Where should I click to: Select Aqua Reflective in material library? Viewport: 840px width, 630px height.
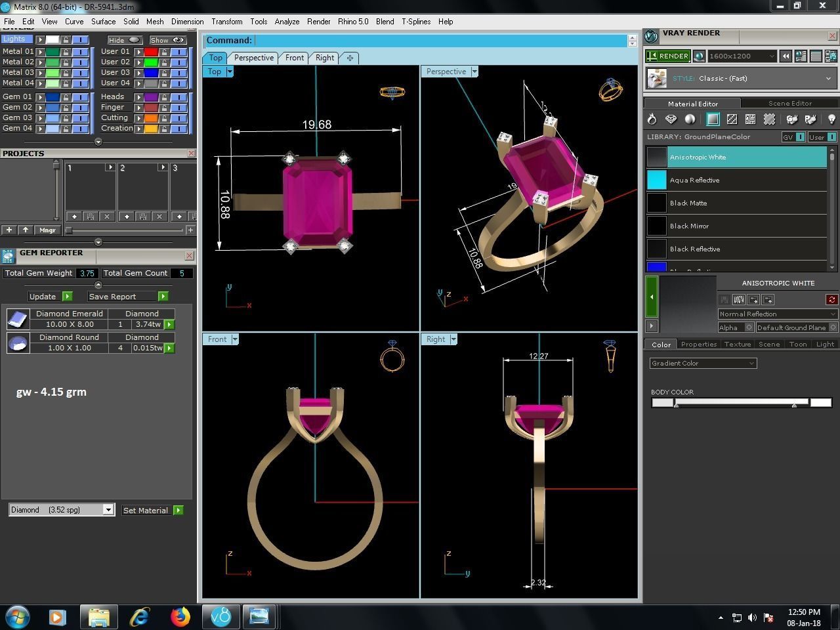[x=736, y=180]
